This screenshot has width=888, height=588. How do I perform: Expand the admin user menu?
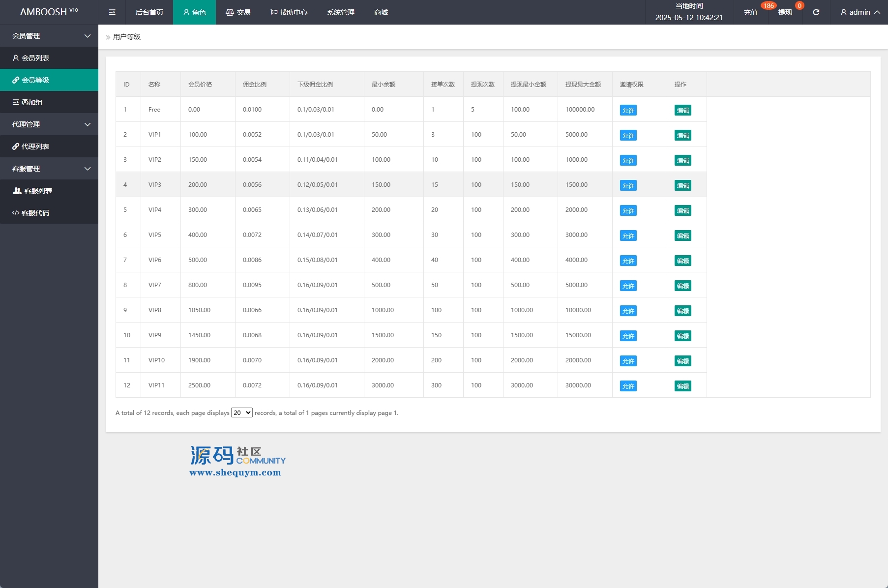(x=859, y=12)
